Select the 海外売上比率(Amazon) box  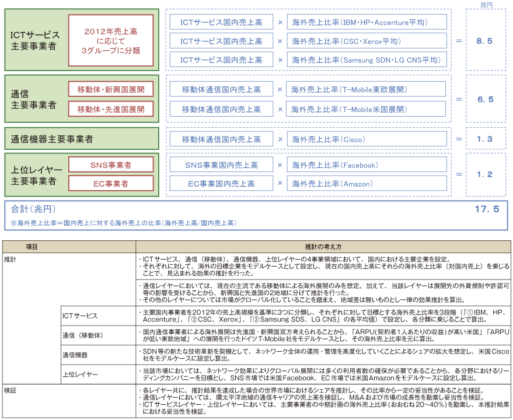pos(367,184)
